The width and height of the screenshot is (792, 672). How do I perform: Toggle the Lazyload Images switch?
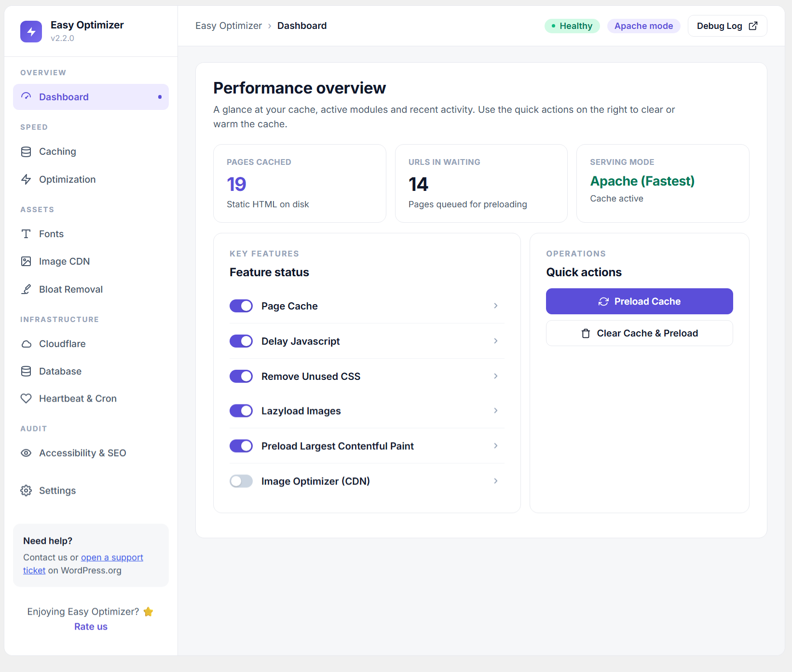[241, 411]
